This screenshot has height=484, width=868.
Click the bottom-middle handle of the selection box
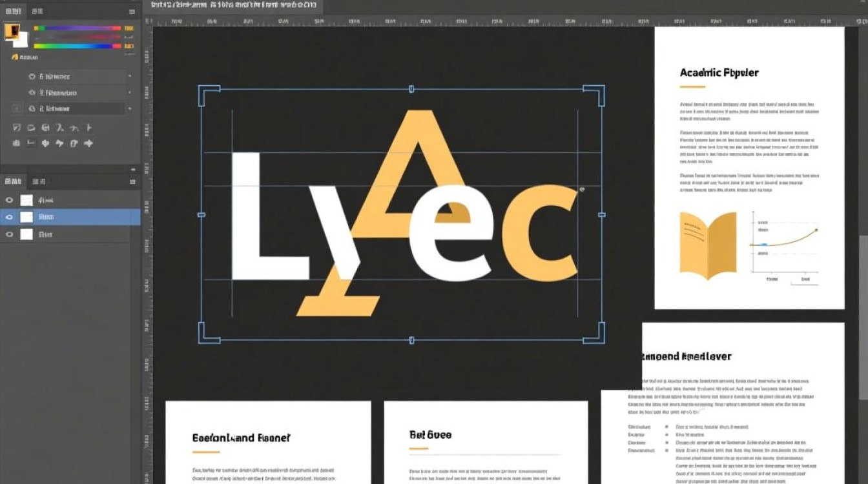(x=411, y=339)
